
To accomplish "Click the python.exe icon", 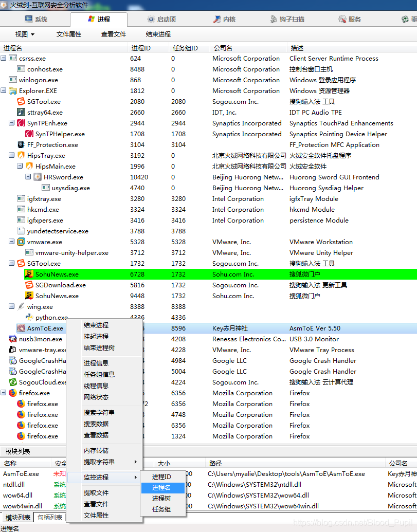I will click(29, 318).
